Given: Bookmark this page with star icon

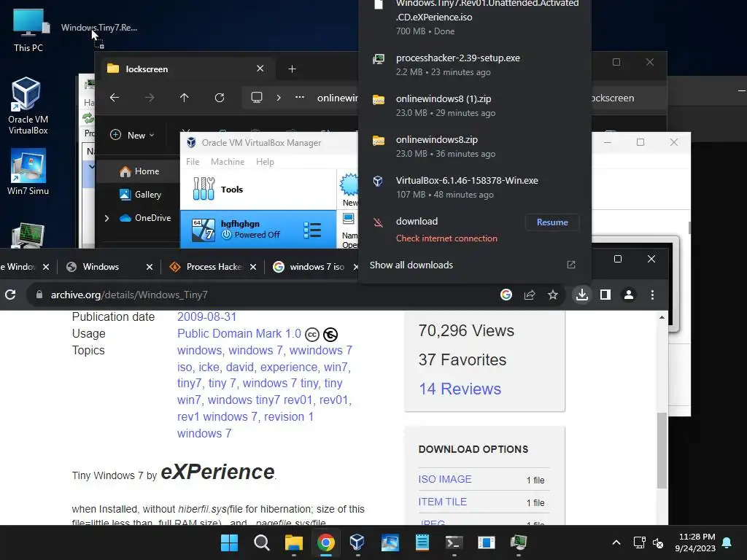Looking at the screenshot, I should (553, 295).
